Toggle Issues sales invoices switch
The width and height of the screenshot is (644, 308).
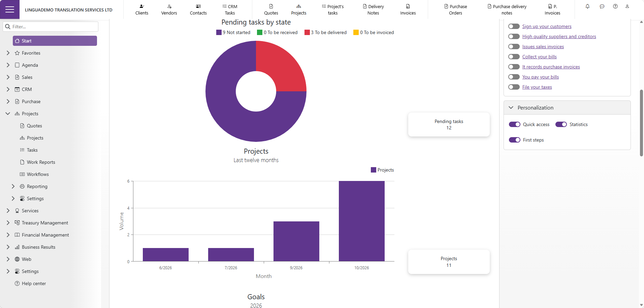[x=514, y=47]
